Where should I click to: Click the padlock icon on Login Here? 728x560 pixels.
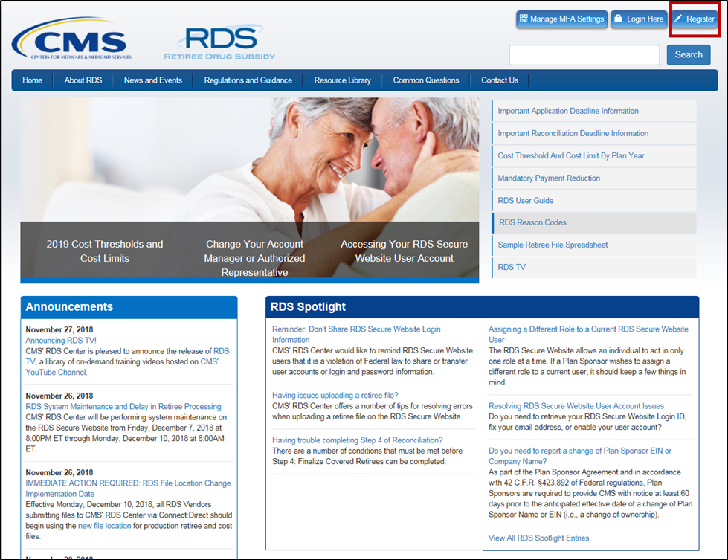(620, 19)
